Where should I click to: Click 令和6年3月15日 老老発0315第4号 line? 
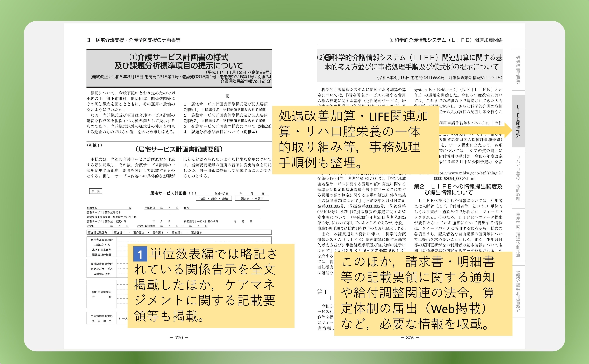coord(440,77)
